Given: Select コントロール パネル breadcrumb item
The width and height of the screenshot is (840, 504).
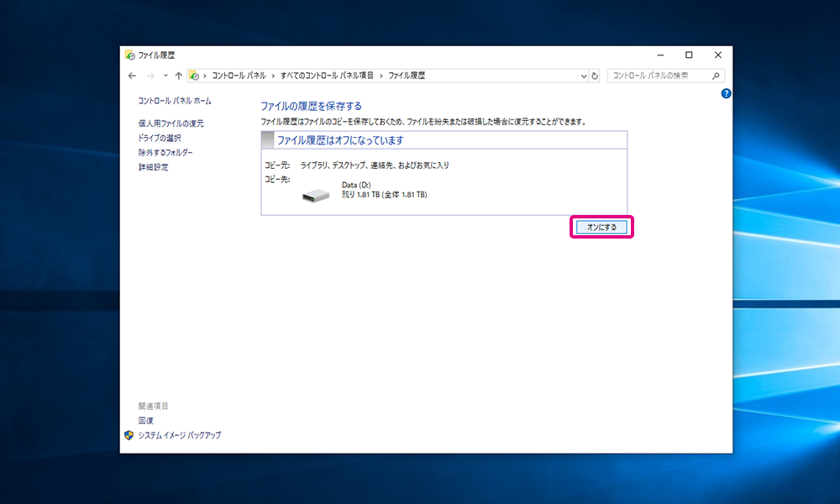Looking at the screenshot, I should 238,76.
